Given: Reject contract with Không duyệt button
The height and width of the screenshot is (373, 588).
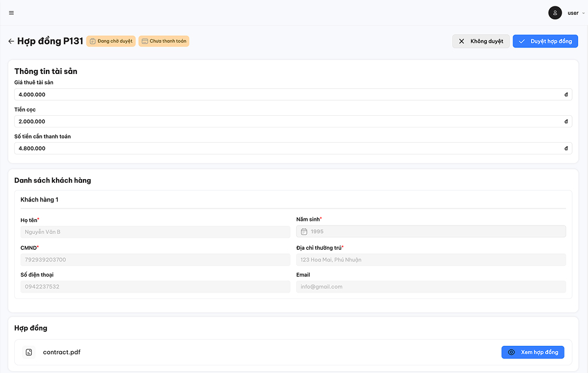Looking at the screenshot, I should pos(481,41).
